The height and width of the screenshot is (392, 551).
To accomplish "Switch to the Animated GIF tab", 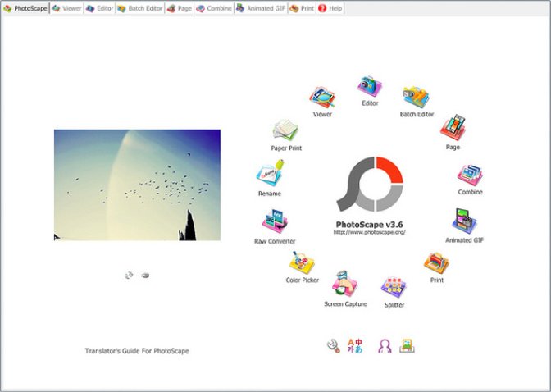I will pyautogui.click(x=261, y=8).
